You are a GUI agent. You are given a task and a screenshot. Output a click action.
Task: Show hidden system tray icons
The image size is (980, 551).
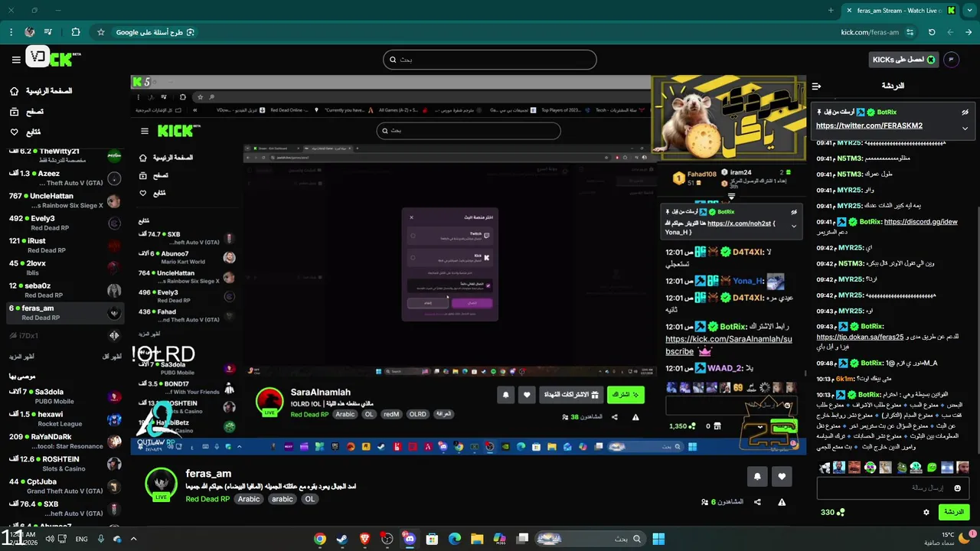(x=133, y=539)
